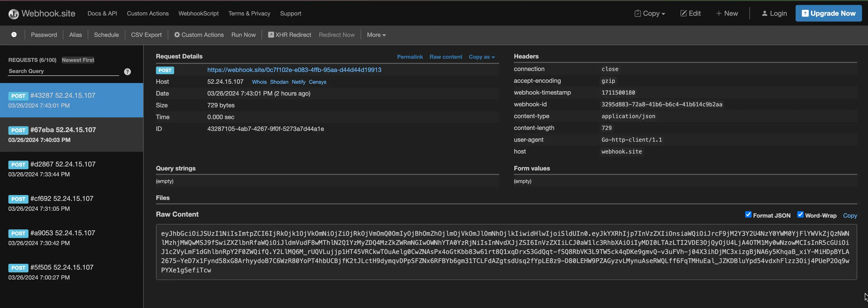Image resolution: width=868 pixels, height=308 pixels.
Task: Expand the More dropdown menu
Action: (x=376, y=35)
